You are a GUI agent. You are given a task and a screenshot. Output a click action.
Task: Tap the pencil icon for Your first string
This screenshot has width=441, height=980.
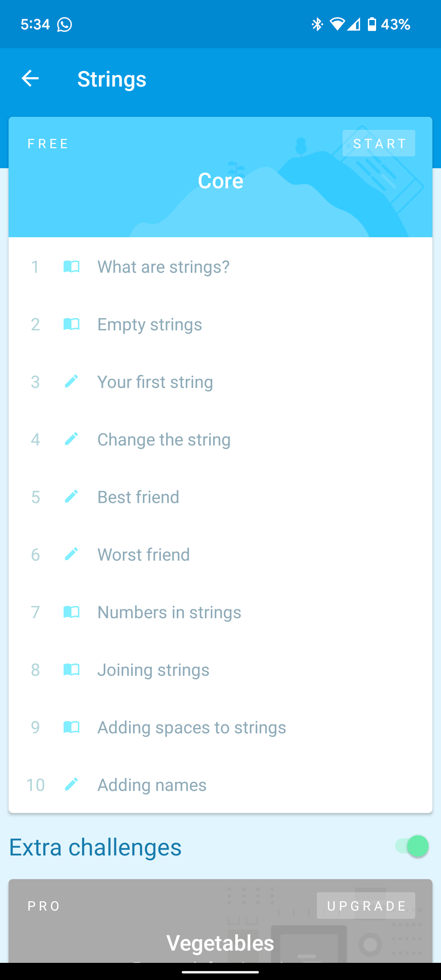click(71, 381)
